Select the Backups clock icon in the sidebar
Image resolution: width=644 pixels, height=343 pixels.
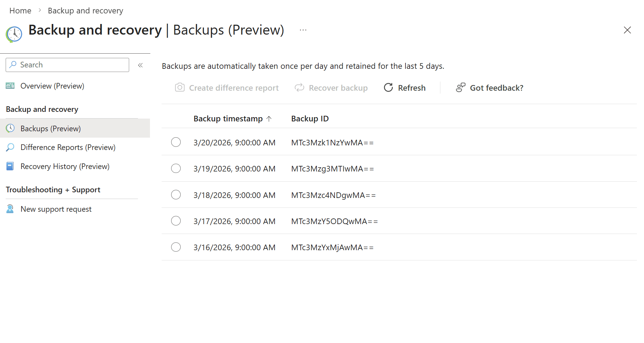(11, 128)
